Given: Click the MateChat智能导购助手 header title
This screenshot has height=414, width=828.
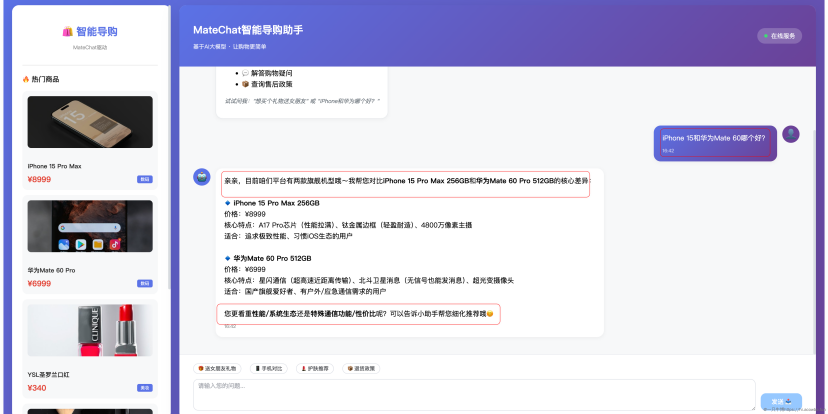Looking at the screenshot, I should click(248, 30).
